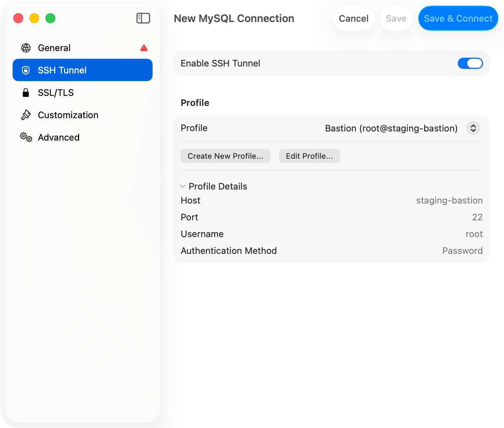This screenshot has width=504, height=428.
Task: Click the staging-bastion host value
Action: [x=449, y=200]
